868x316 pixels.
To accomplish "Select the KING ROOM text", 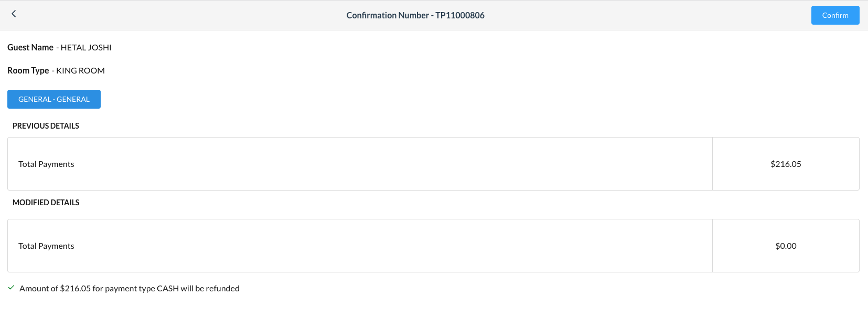I will pyautogui.click(x=80, y=71).
